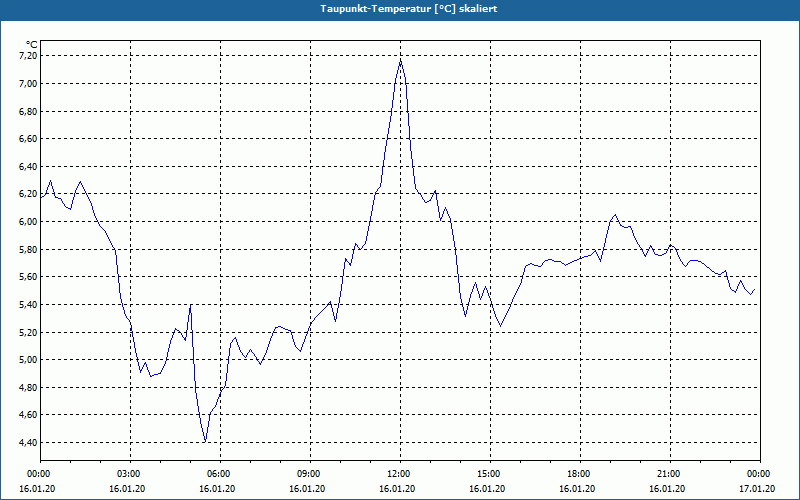Viewport: 800px width, 500px height.
Task: Select the 7,00 y-axis label
Action: tap(28, 84)
